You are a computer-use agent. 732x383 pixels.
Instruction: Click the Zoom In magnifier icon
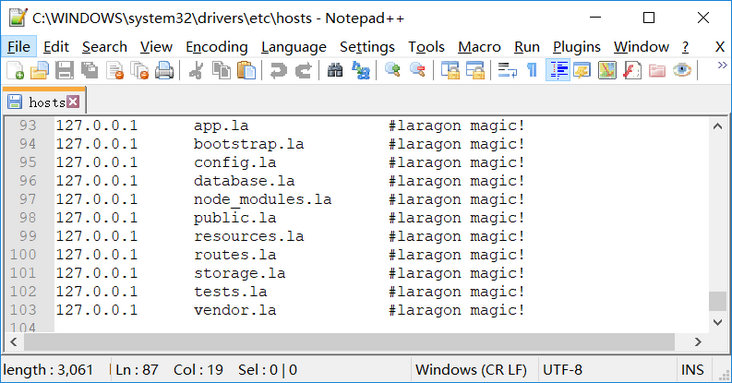pyautogui.click(x=393, y=71)
